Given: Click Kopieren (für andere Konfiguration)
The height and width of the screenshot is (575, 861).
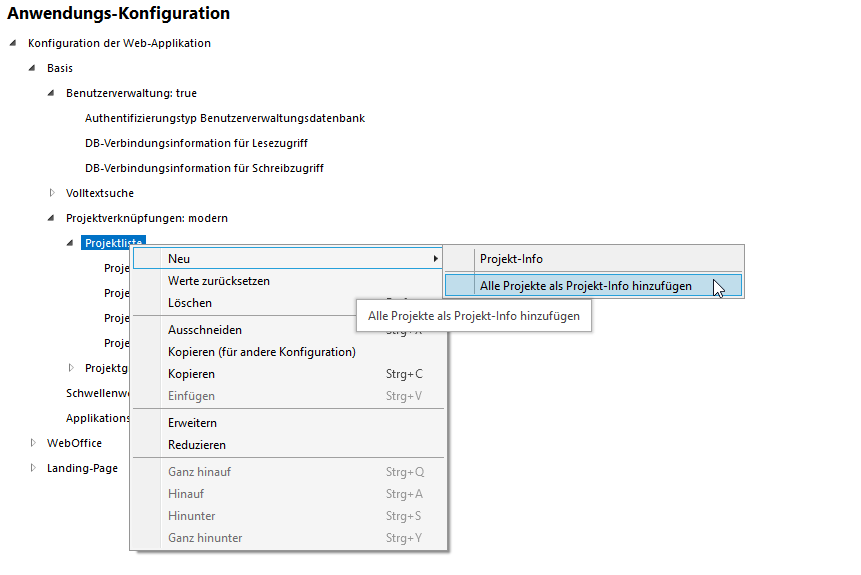Looking at the screenshot, I should tap(261, 352).
